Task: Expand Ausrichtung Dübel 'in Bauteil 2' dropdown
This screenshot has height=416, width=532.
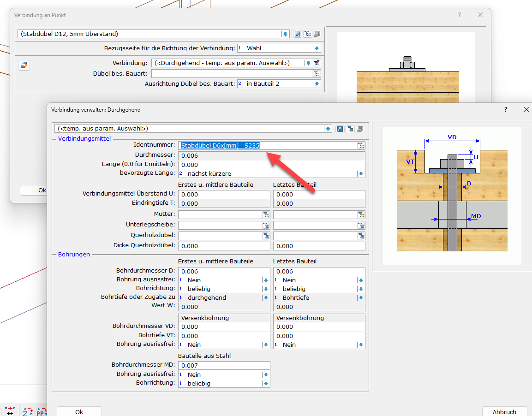Action: 317,84
